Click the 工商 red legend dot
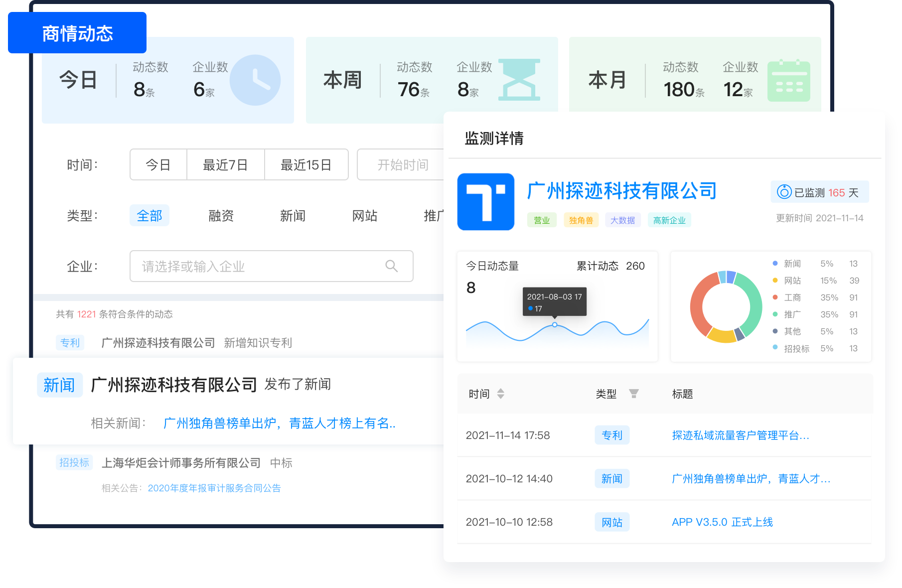902x588 pixels. 775,297
